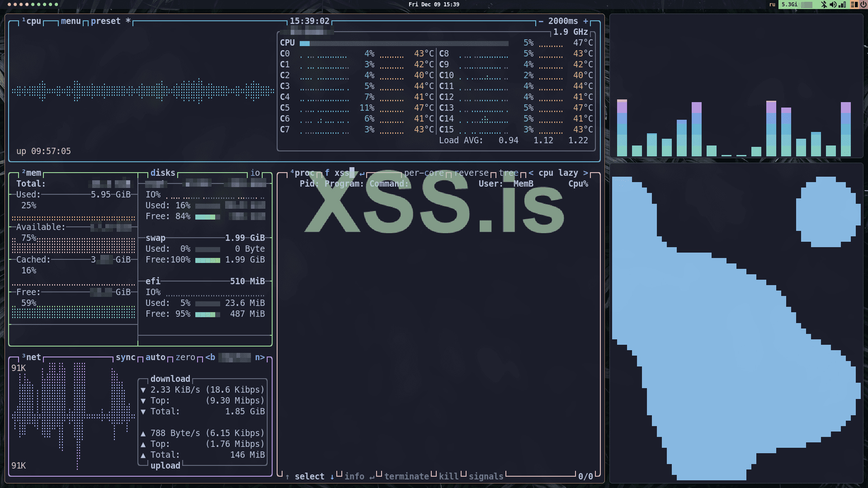Open the btop menu
Viewport: 868px width, 488px height.
point(71,21)
